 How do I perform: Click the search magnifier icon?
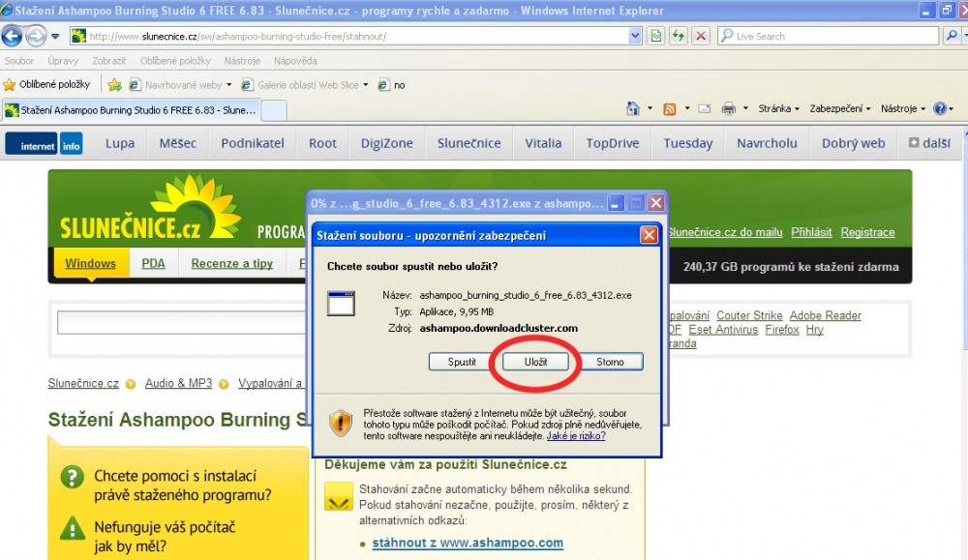pyautogui.click(x=952, y=36)
